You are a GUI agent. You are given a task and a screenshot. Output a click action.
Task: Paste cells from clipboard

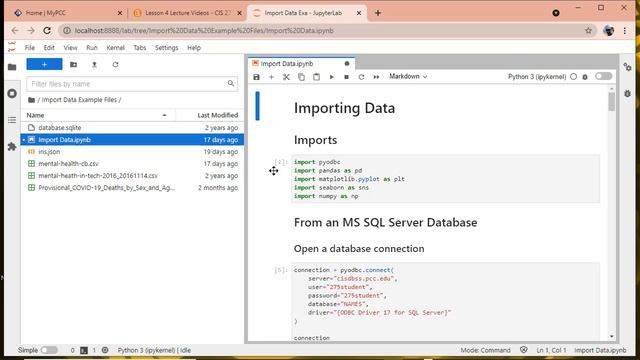316,77
